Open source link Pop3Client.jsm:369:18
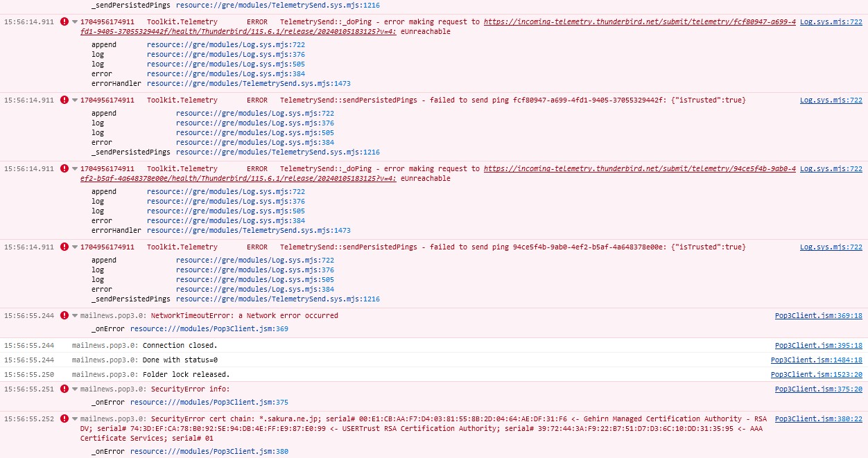Screen dimensions: 868x458 [818, 316]
